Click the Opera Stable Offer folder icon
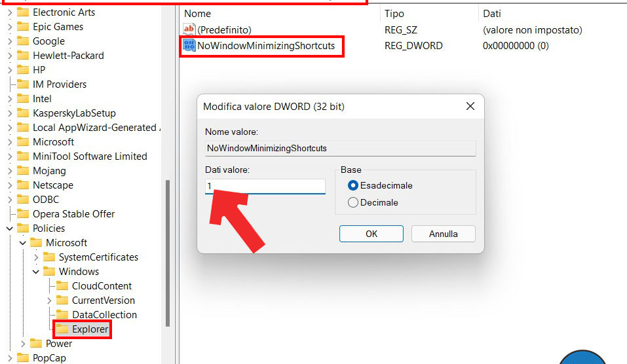 [23, 214]
